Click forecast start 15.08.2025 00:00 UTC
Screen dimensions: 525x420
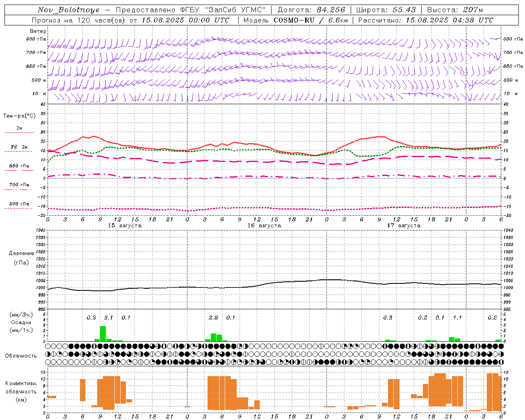[x=185, y=20]
